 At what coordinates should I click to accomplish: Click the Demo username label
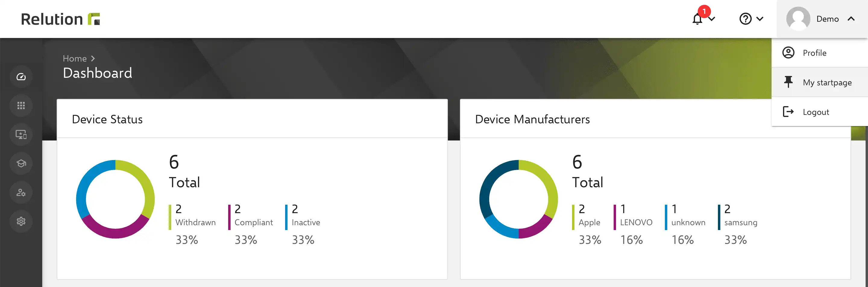[x=827, y=19]
